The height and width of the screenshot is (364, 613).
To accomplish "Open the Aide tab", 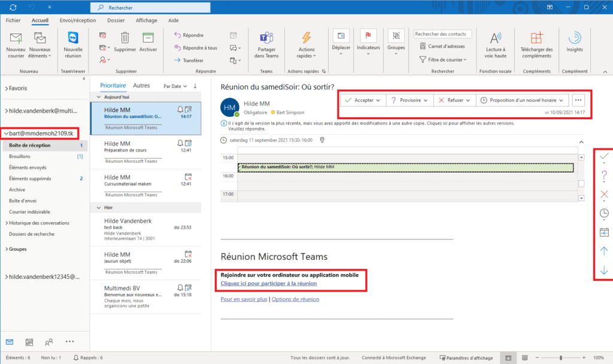I will [173, 20].
